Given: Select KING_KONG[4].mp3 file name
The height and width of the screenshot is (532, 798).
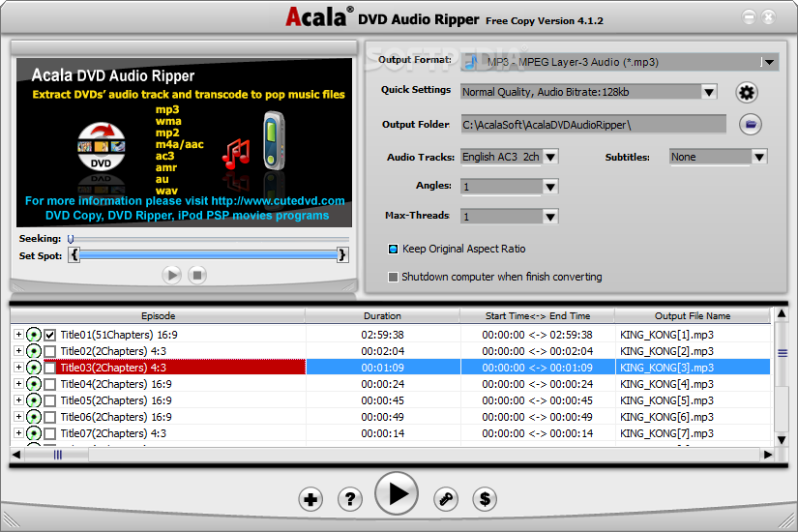Looking at the screenshot, I should [x=666, y=384].
